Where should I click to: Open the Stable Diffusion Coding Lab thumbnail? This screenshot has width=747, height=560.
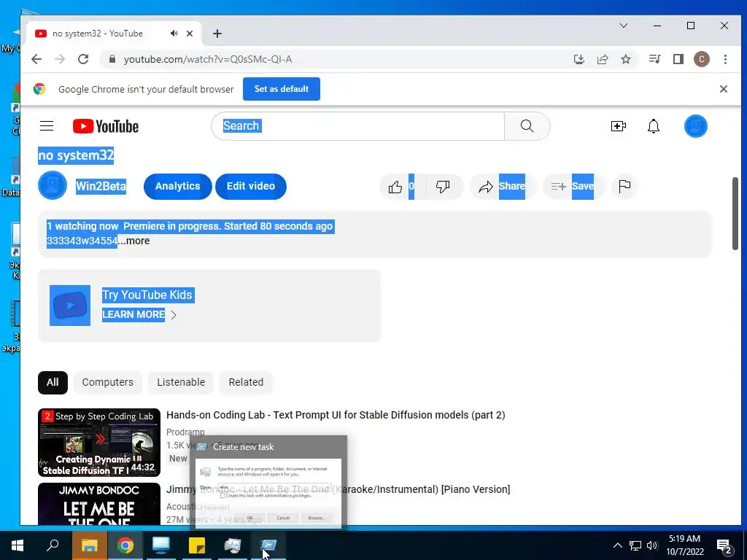tap(99, 443)
